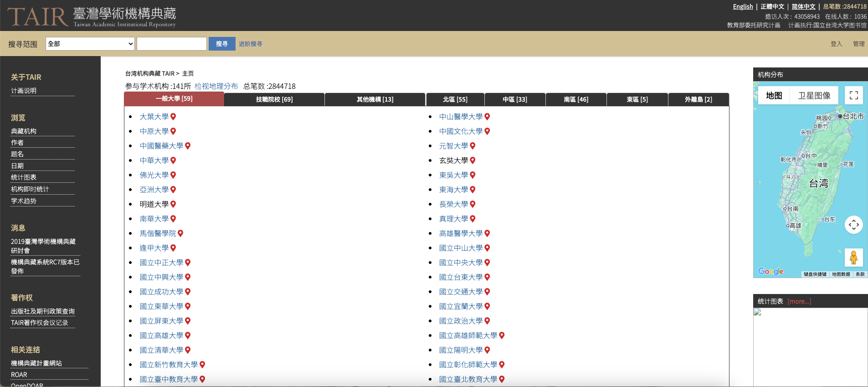
Task: Open map camera controls button
Action: click(x=853, y=225)
